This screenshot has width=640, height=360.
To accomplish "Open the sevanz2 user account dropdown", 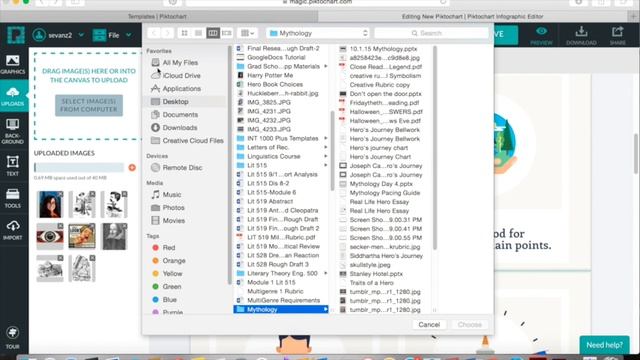I will [x=58, y=35].
